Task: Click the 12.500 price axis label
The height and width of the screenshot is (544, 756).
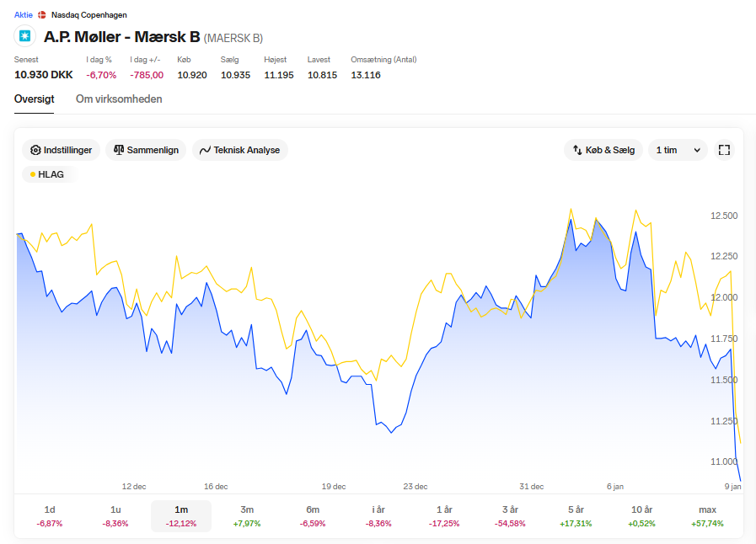Action: click(724, 216)
